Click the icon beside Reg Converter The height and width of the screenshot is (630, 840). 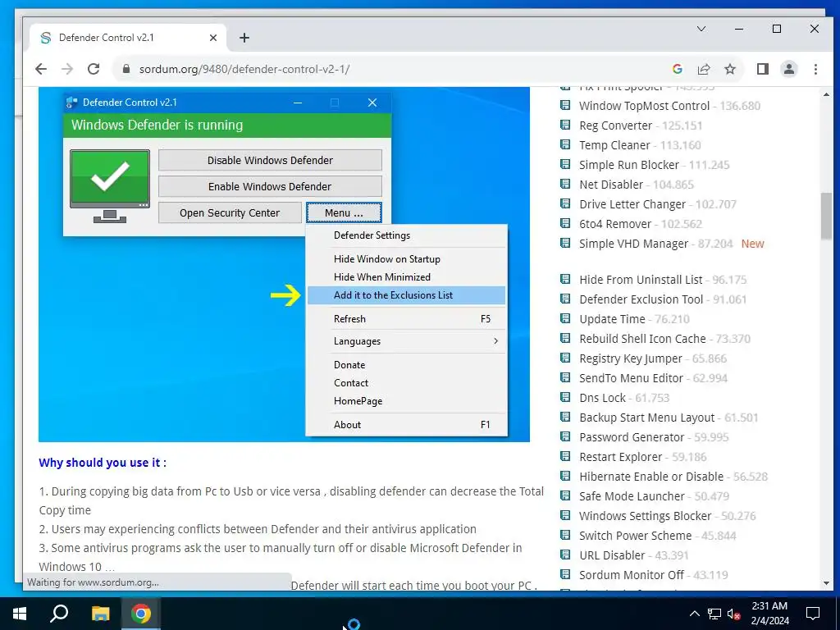[565, 125]
